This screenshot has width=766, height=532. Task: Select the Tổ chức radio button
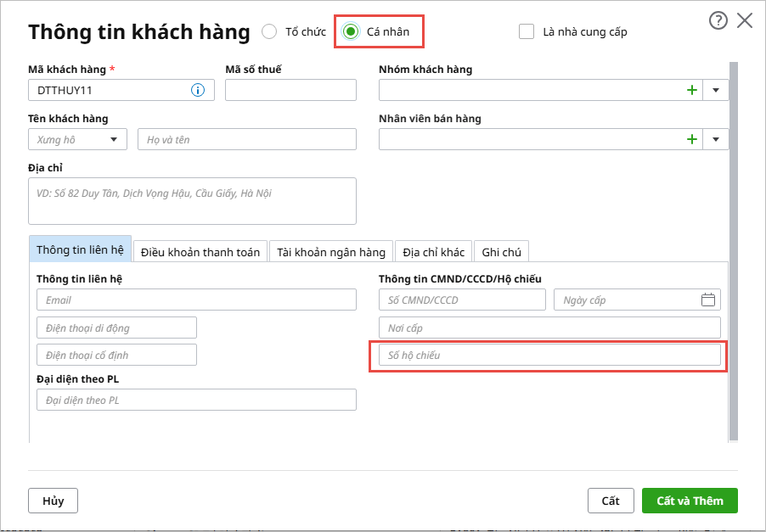[269, 31]
